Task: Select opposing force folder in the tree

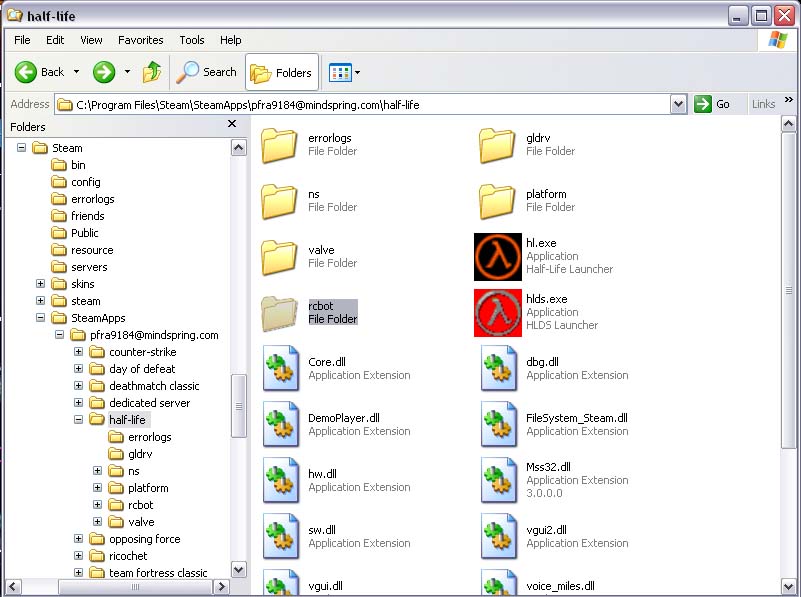Action: 135,539
